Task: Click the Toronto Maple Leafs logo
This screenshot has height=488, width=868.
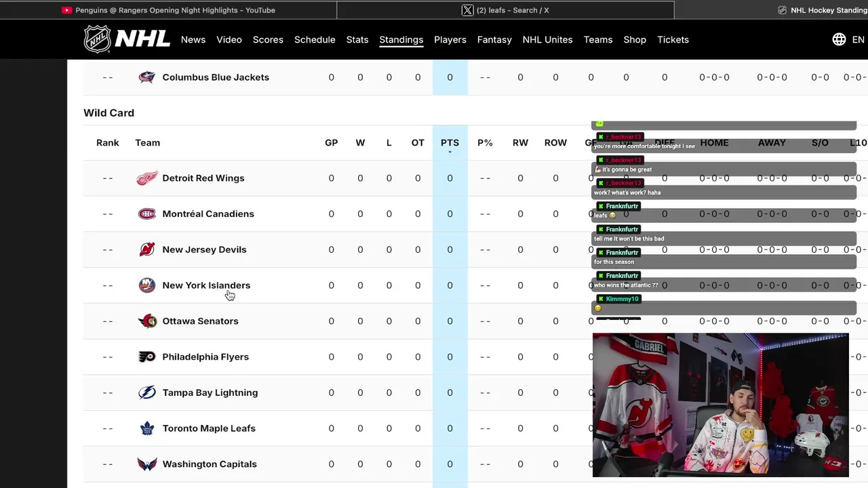Action: [147, 428]
